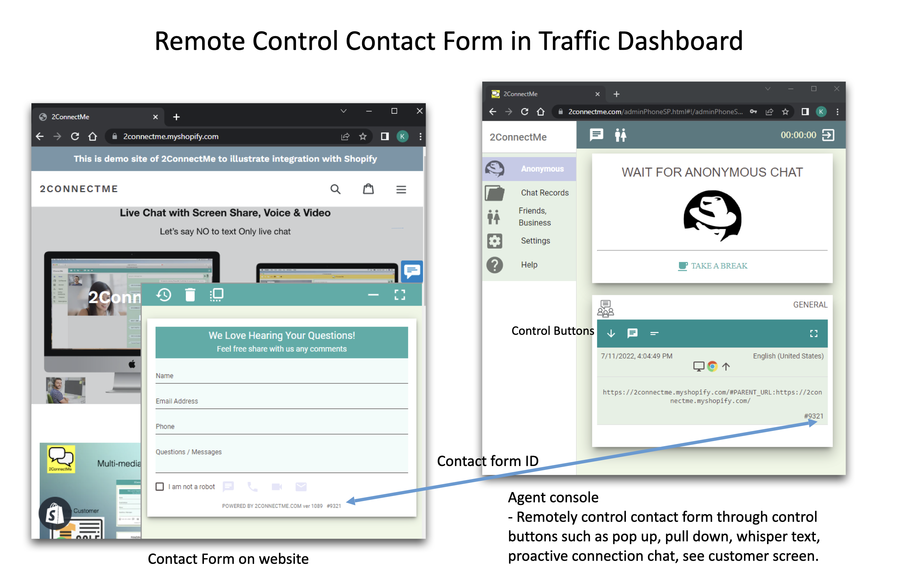
Task: Open the Shopify browser three-dot menu
Action: point(420,137)
